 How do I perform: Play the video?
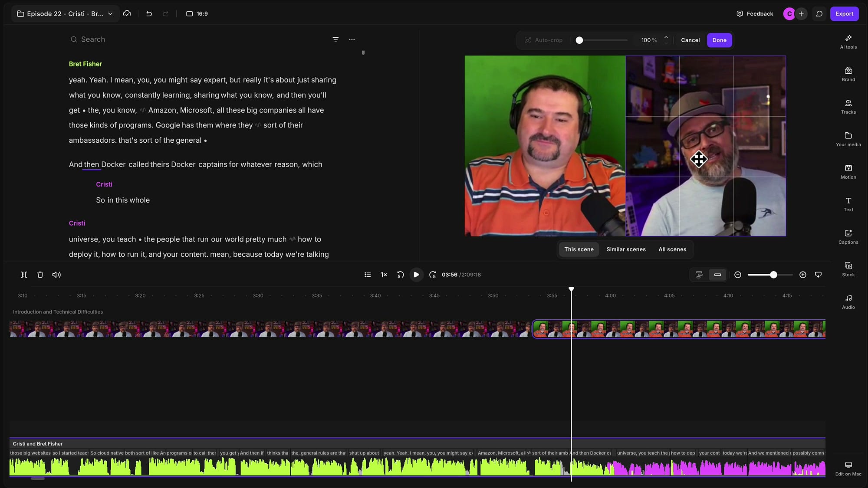click(x=416, y=275)
